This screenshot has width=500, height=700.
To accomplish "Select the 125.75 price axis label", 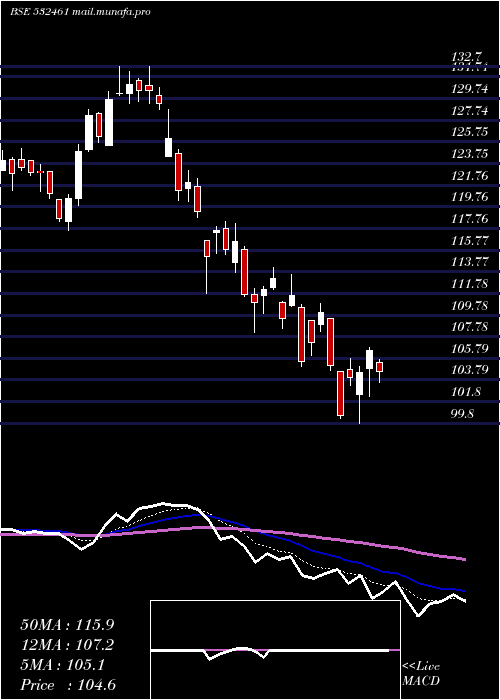I will pos(469,133).
